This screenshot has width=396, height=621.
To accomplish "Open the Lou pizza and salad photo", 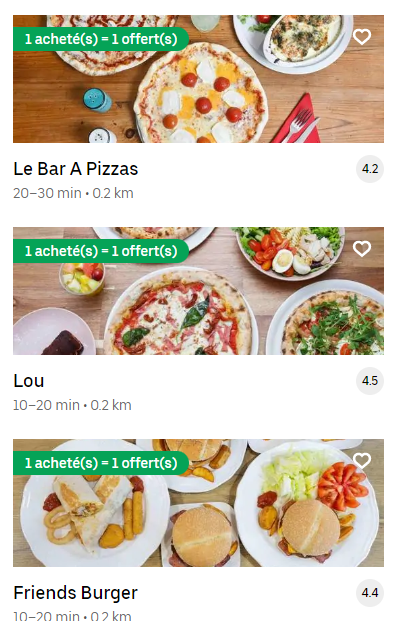I will (198, 291).
